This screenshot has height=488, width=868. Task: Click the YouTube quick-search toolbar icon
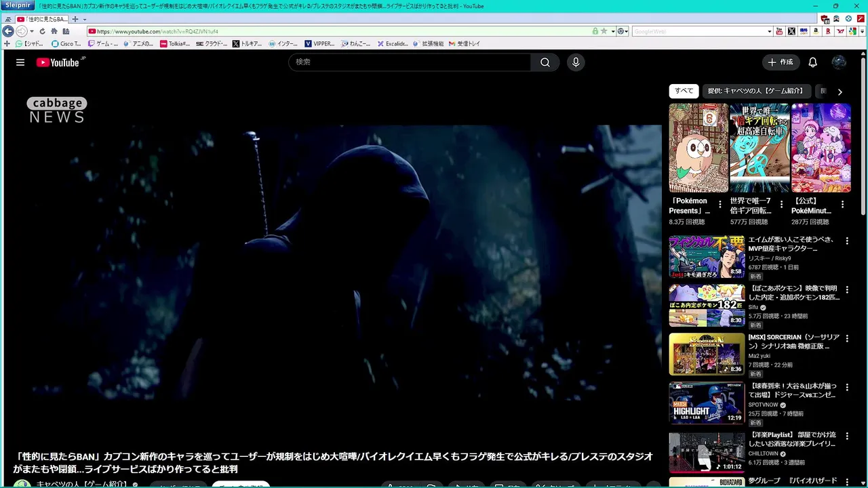[x=779, y=31]
